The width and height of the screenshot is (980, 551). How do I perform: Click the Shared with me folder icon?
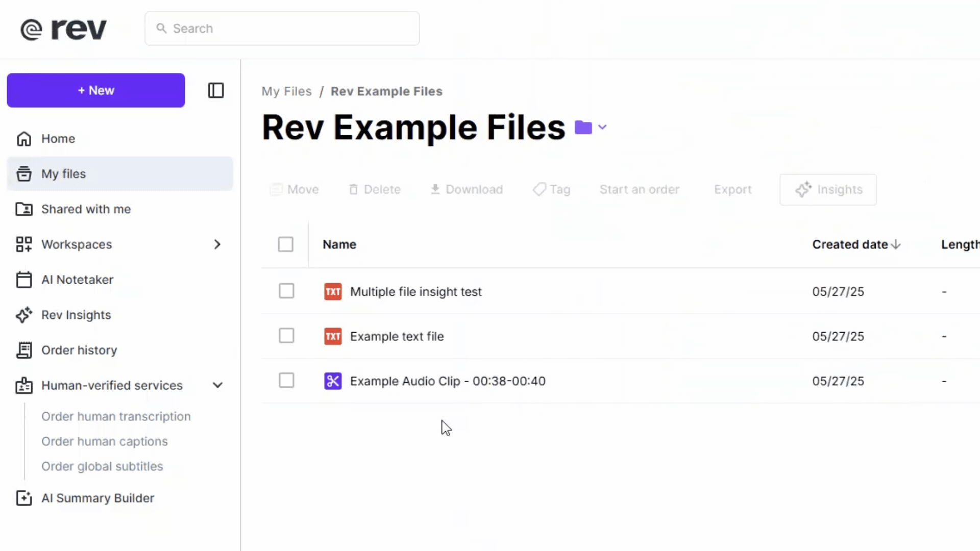pos(24,209)
